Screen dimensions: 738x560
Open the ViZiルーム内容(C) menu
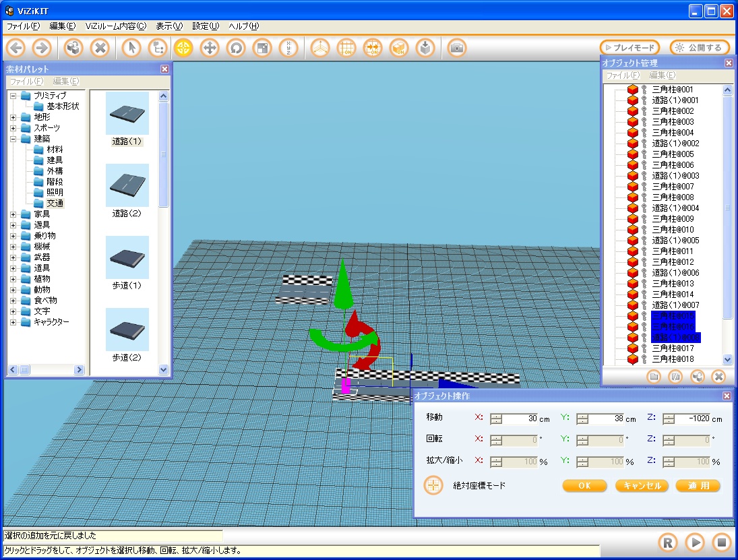point(115,26)
